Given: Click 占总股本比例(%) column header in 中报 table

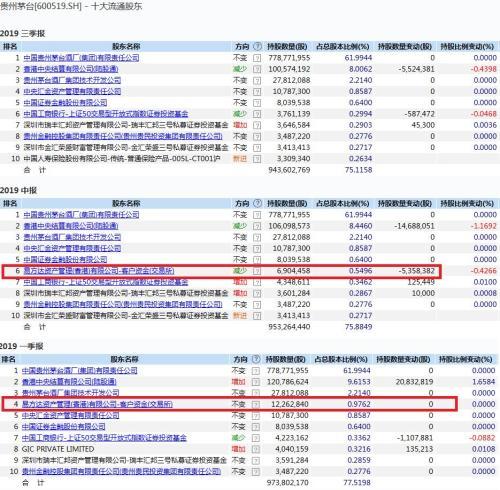Looking at the screenshot, I should (x=342, y=203).
